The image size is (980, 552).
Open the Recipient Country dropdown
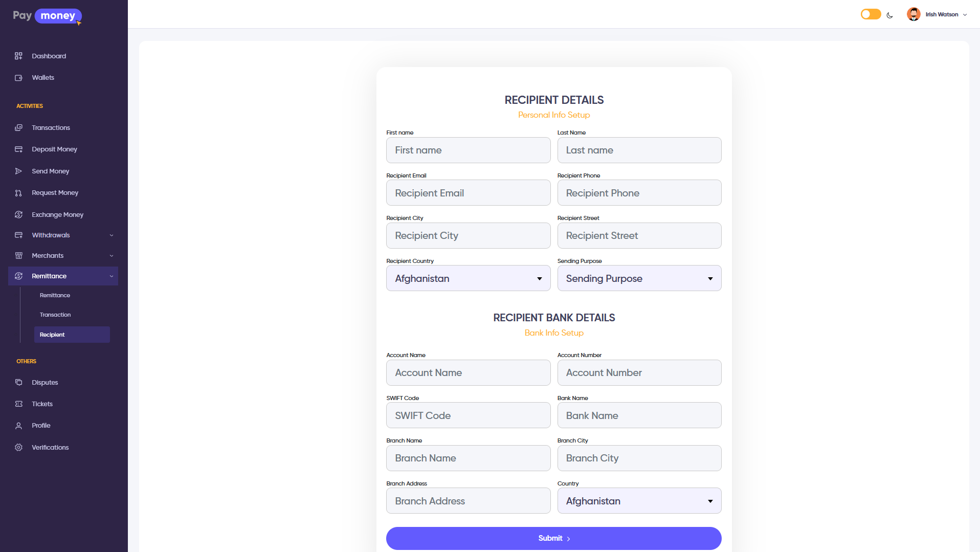pyautogui.click(x=467, y=278)
